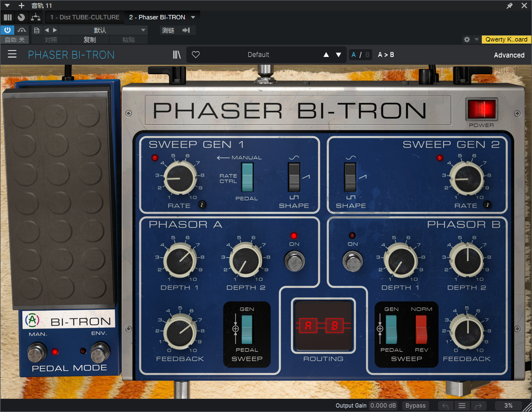Select state A for comparison

point(354,55)
